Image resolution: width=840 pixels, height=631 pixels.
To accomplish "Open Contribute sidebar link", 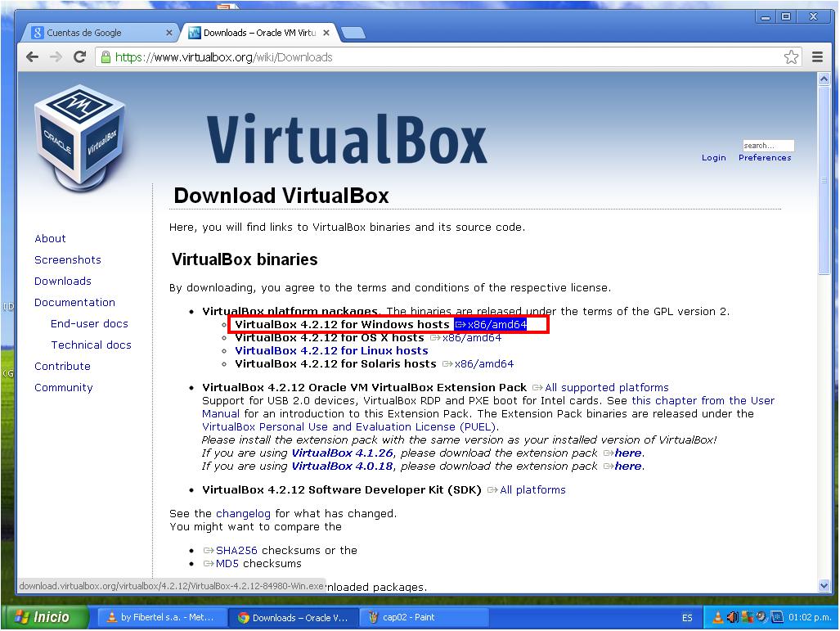I will coord(62,366).
